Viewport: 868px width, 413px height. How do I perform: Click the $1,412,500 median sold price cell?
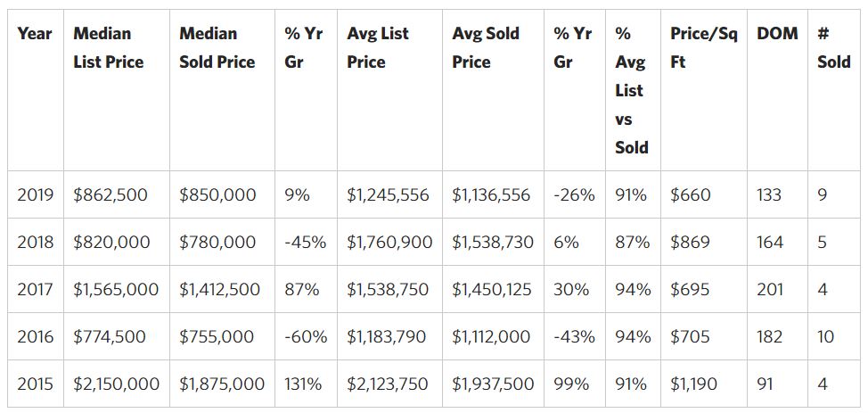(219, 290)
